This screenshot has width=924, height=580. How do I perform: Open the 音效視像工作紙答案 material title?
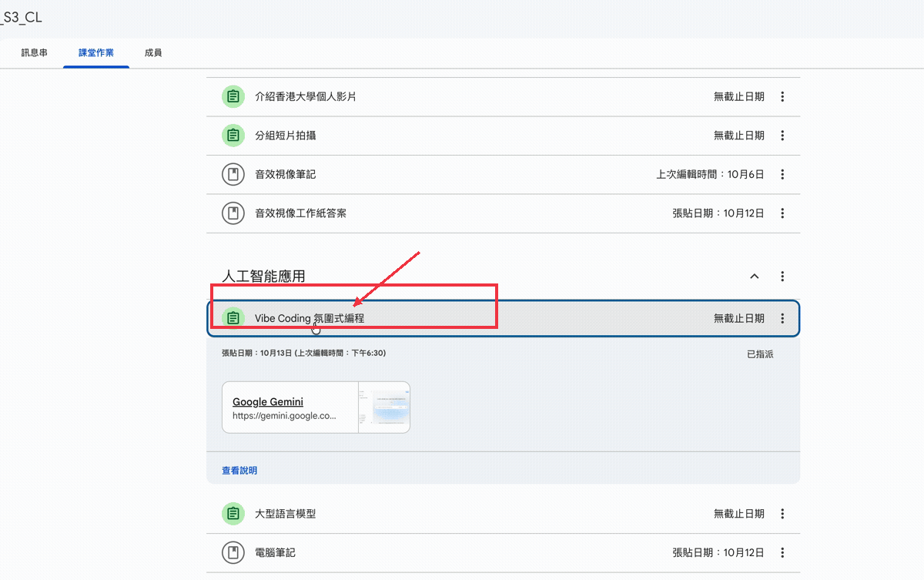301,213
